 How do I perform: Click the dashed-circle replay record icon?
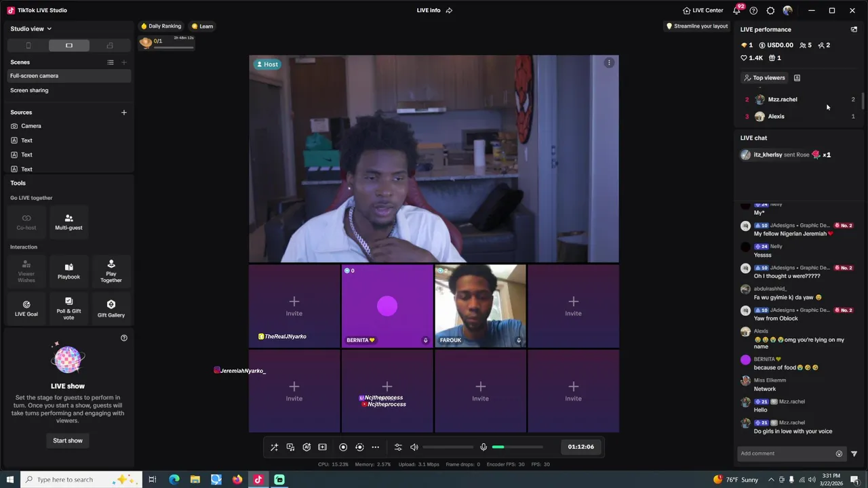coord(359,447)
